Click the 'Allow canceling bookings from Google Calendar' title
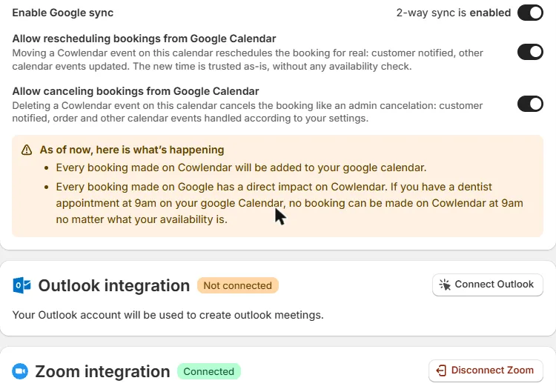556x392 pixels. click(x=136, y=91)
